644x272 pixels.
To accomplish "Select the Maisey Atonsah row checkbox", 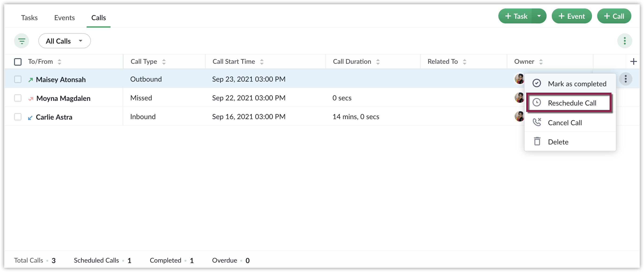I will [x=18, y=79].
